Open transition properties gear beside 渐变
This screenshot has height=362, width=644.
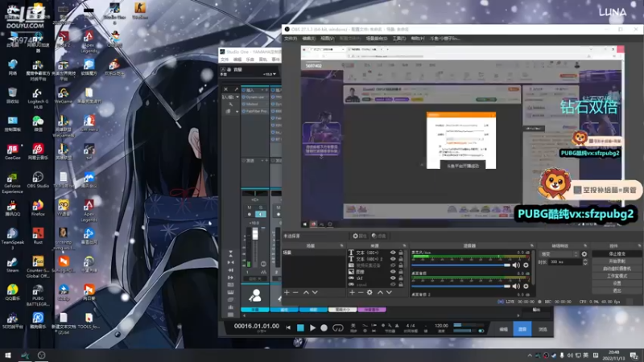coord(584,254)
